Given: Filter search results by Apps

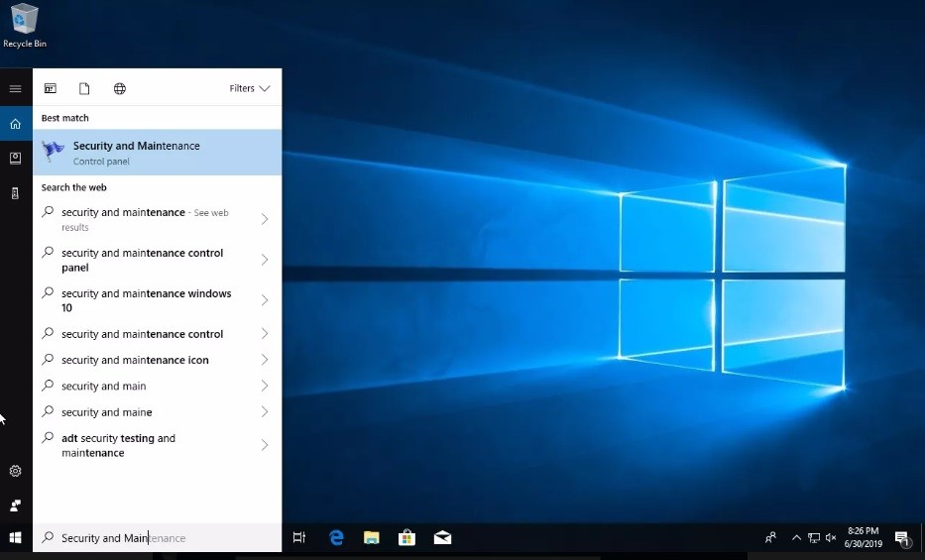Looking at the screenshot, I should 51,88.
